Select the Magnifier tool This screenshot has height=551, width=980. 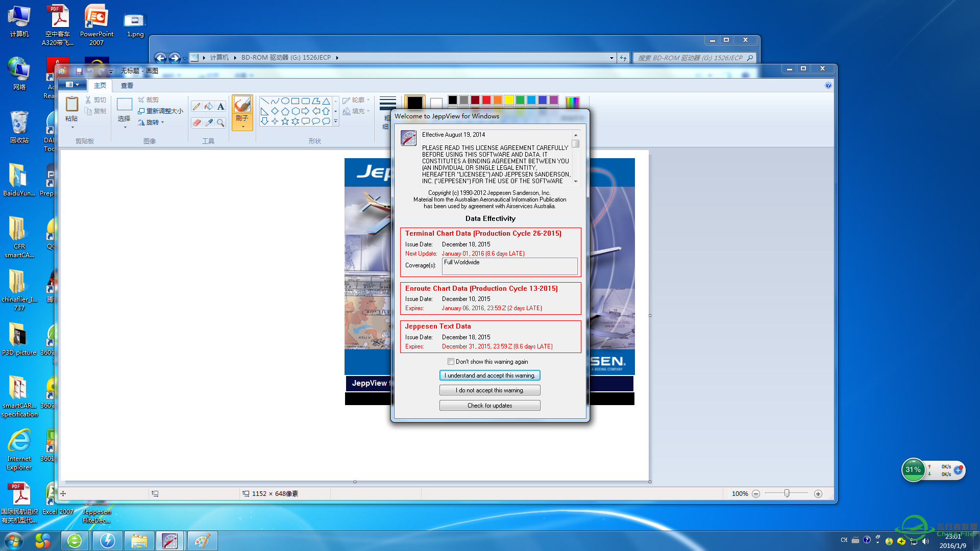(x=220, y=123)
